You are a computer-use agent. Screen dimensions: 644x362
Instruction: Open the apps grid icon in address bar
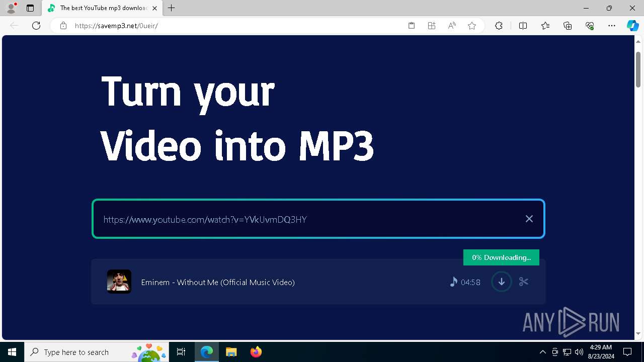[432, 26]
